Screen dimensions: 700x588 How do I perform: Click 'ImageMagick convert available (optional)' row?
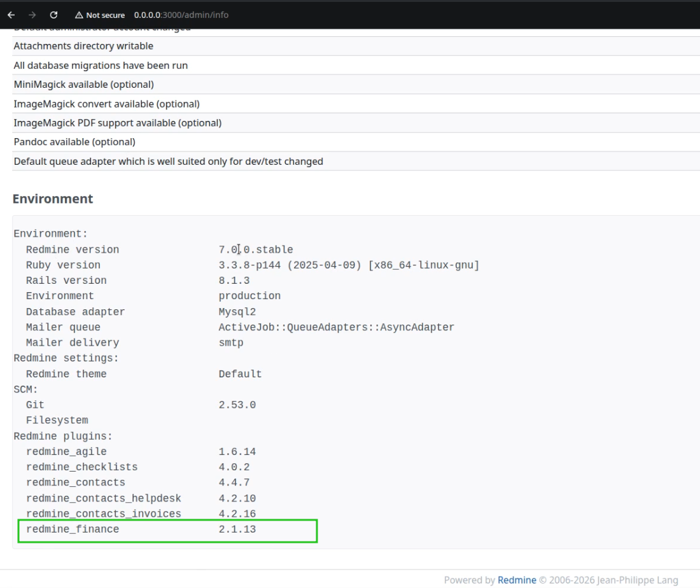[356, 104]
